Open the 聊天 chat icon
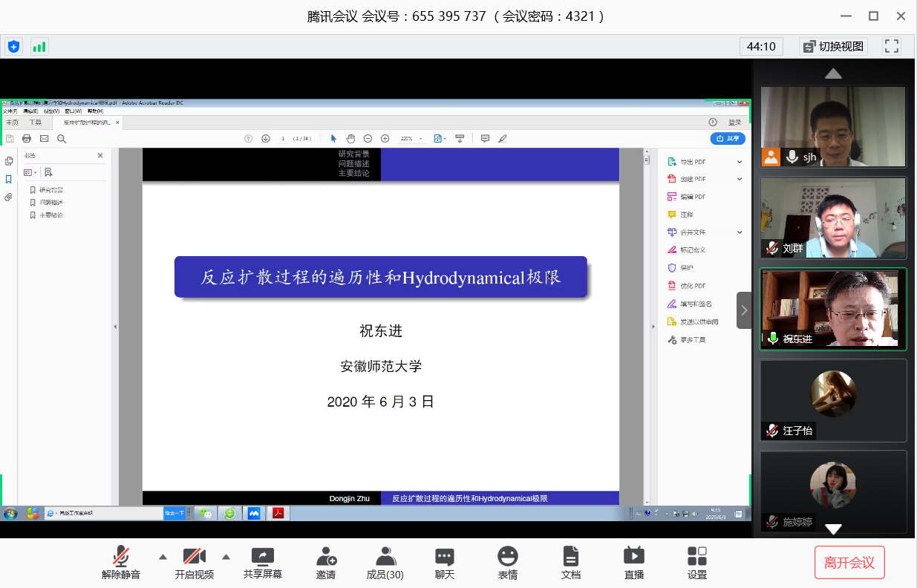 pyautogui.click(x=444, y=557)
